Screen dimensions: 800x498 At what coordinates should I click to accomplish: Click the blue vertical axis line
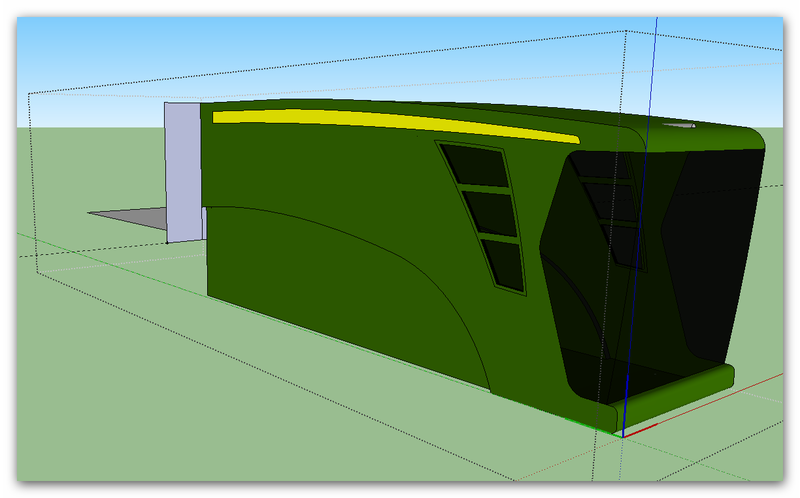[x=639, y=227]
